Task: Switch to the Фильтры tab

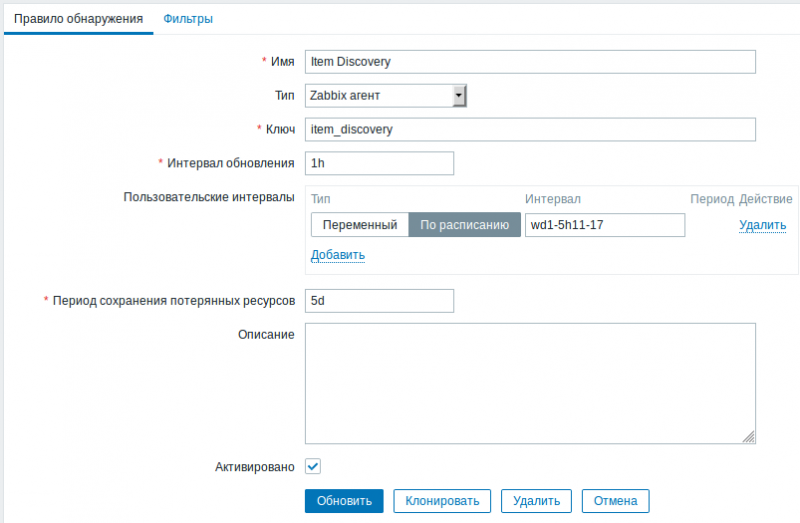Action: coord(188,19)
